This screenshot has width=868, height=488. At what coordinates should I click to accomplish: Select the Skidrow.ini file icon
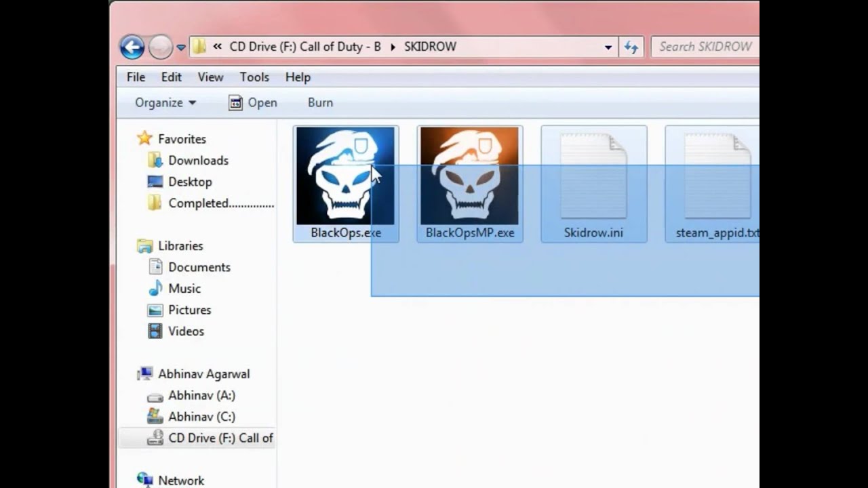click(x=593, y=176)
